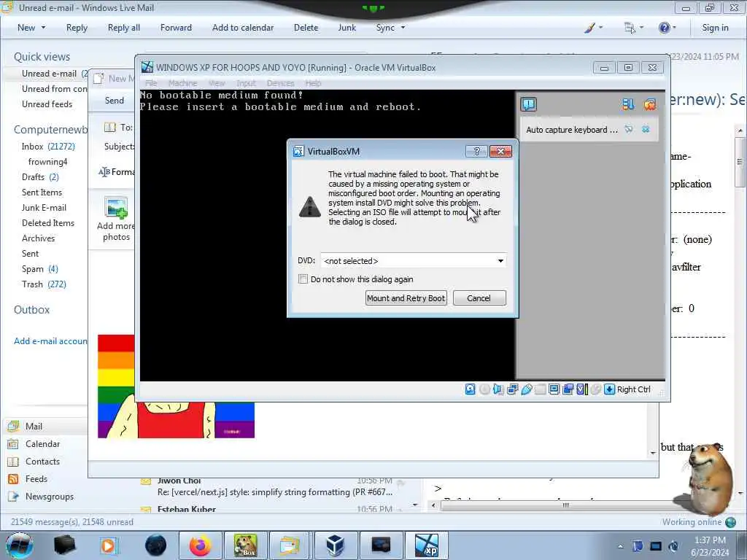The width and height of the screenshot is (747, 560).
Task: Click the paintbrush color scheme icon in Live Mail
Action: click(589, 28)
